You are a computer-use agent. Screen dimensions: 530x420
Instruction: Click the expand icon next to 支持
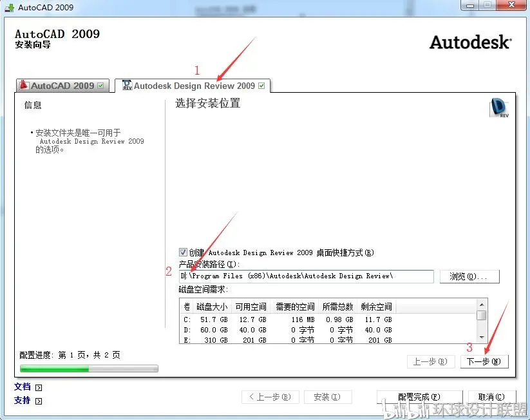point(39,401)
